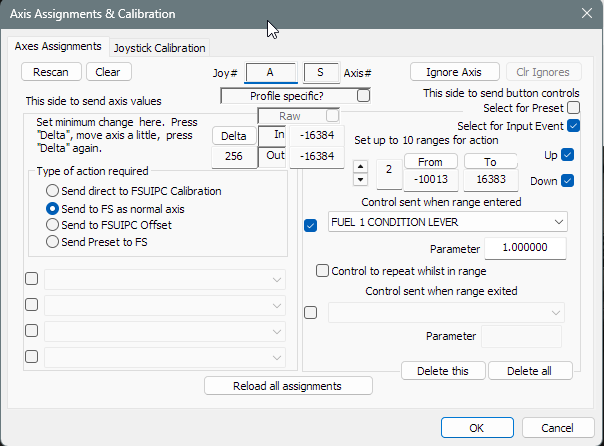Click Reload all assignments button
This screenshot has width=604, height=446.
point(288,386)
